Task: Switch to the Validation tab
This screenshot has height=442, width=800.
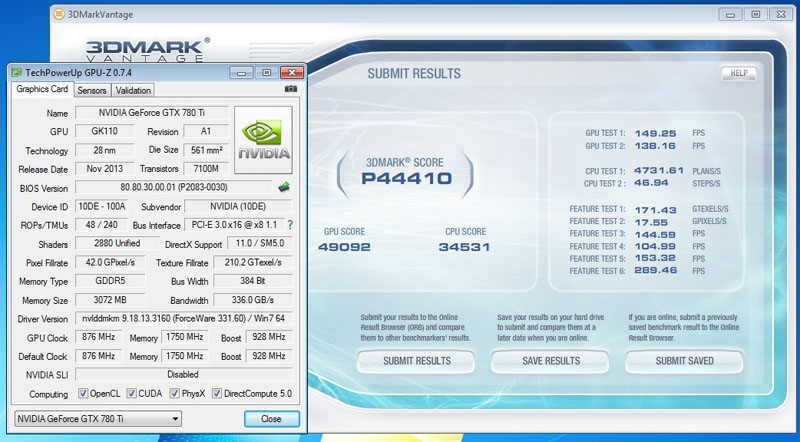Action: [x=133, y=90]
